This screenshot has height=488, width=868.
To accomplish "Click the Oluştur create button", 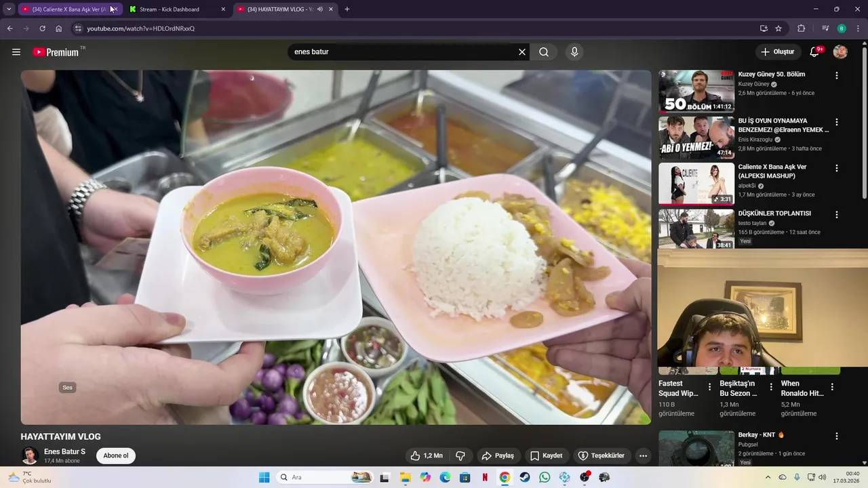I will (x=777, y=52).
